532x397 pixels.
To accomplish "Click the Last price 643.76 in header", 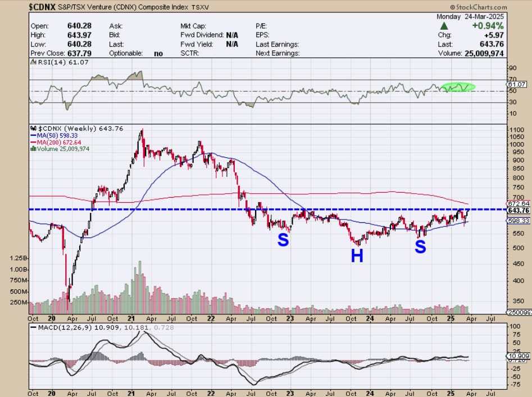I will point(492,44).
